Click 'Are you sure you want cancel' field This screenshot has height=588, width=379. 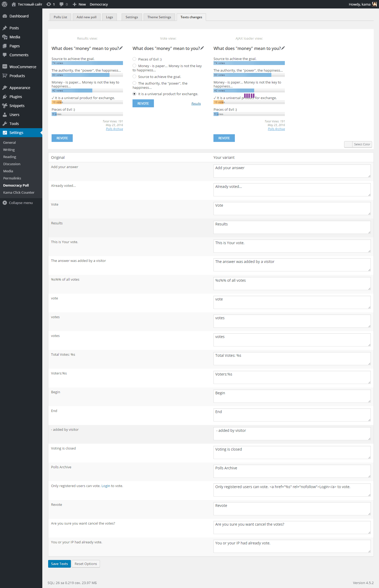pos(292,527)
